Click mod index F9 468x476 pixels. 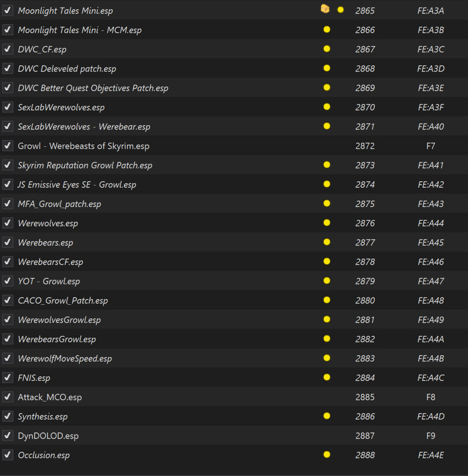431,436
